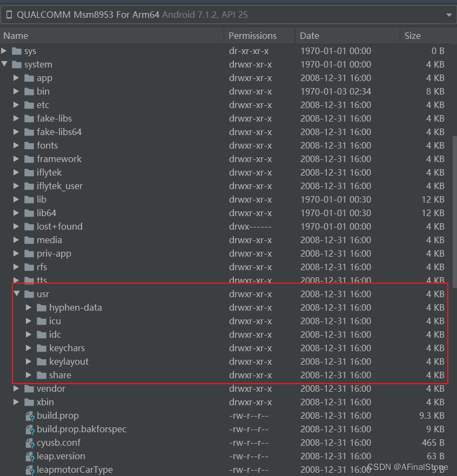Expand the share folder arrow
Image resolution: width=457 pixels, height=476 pixels.
pyautogui.click(x=29, y=374)
